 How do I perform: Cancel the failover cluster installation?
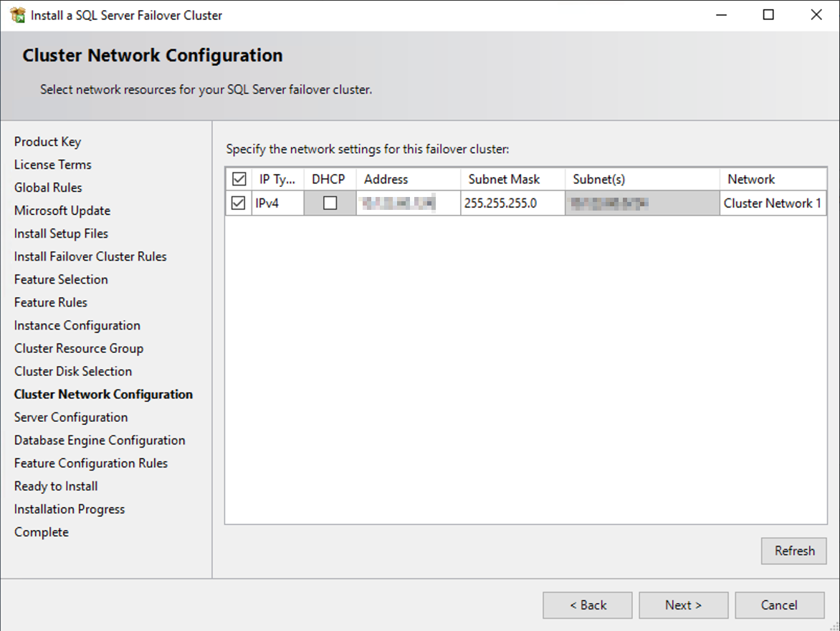point(780,605)
